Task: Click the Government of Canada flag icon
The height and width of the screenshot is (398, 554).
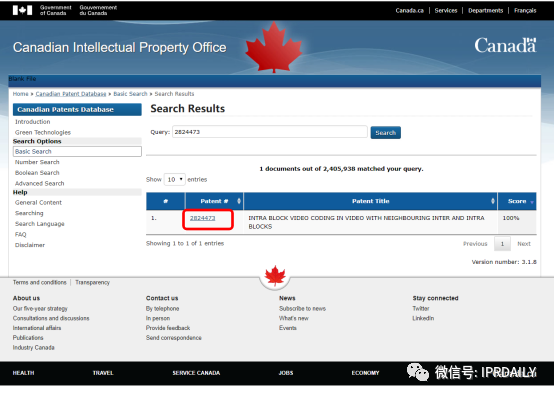Action: 22,10
